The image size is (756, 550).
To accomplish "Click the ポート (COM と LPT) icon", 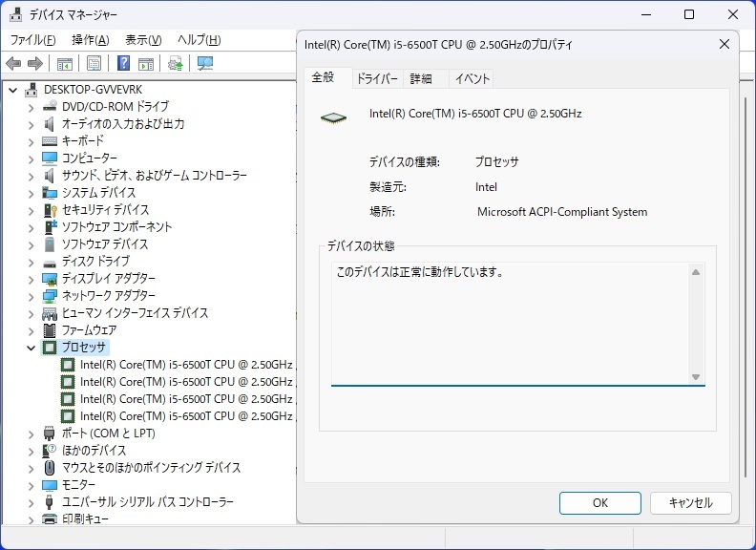I will [x=50, y=434].
